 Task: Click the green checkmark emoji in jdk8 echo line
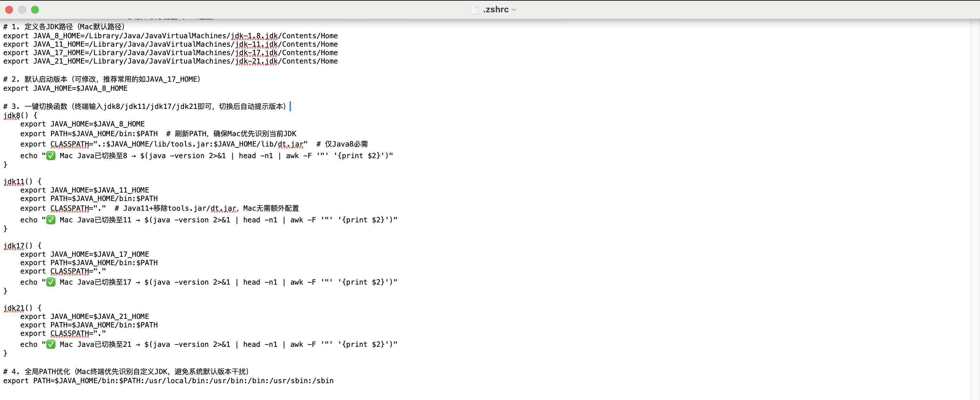coord(51,156)
